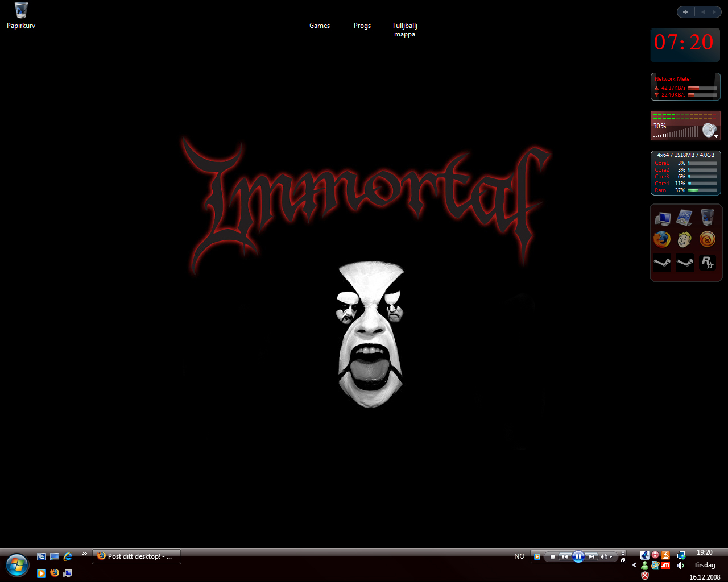Open the Games desktop folder
This screenshot has width=728, height=582.
click(320, 26)
